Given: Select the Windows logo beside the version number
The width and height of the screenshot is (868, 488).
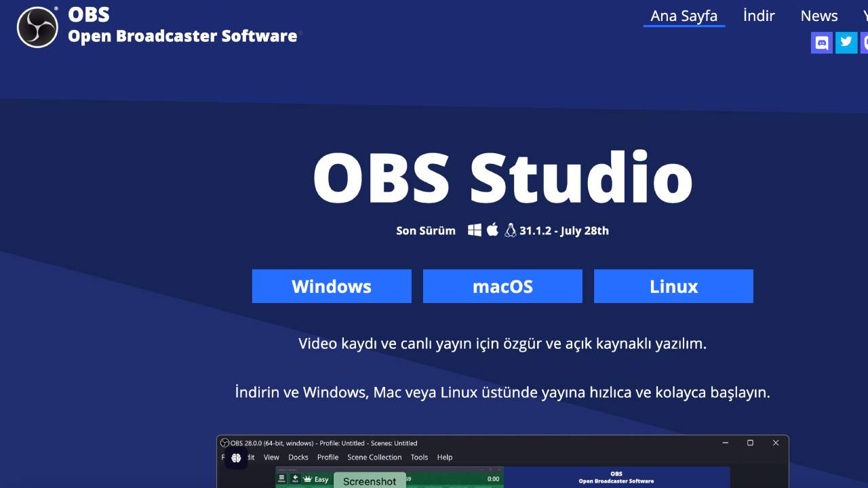Looking at the screenshot, I should click(474, 230).
